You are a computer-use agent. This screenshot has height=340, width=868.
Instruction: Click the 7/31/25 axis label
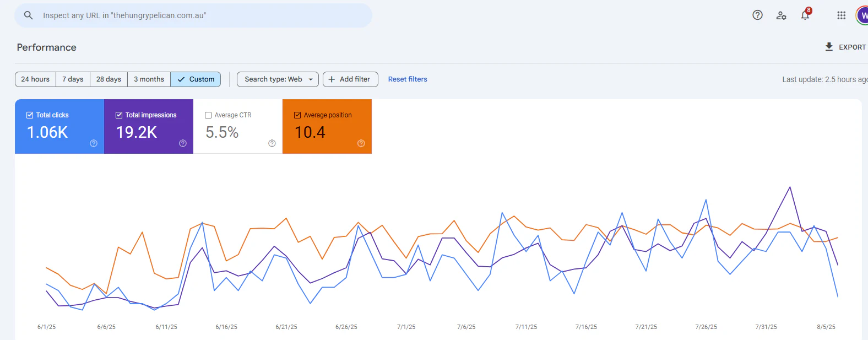click(x=766, y=327)
